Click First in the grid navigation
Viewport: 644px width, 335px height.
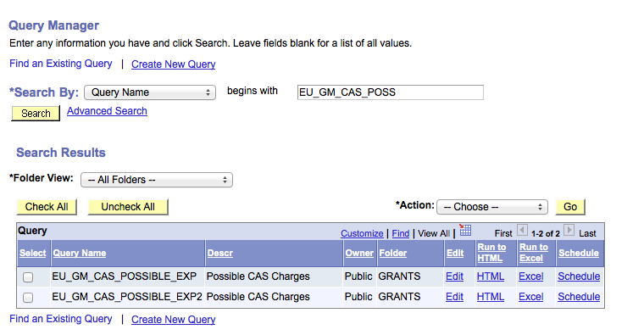coord(503,233)
